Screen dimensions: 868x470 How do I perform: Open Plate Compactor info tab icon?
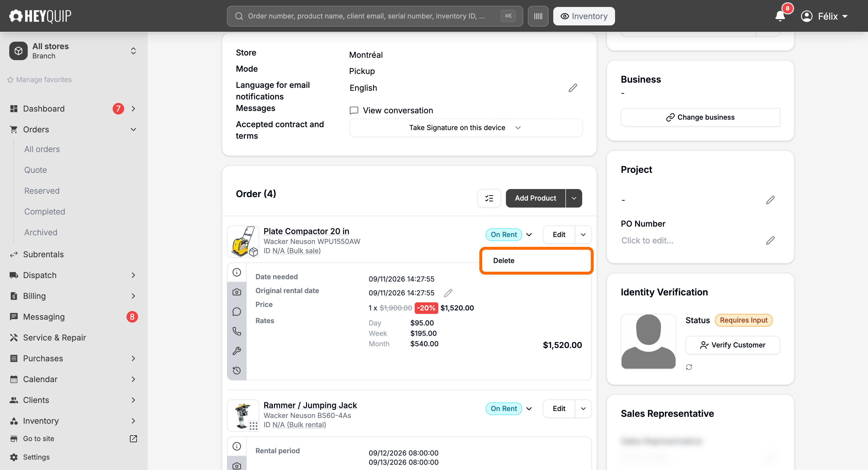[x=237, y=272]
